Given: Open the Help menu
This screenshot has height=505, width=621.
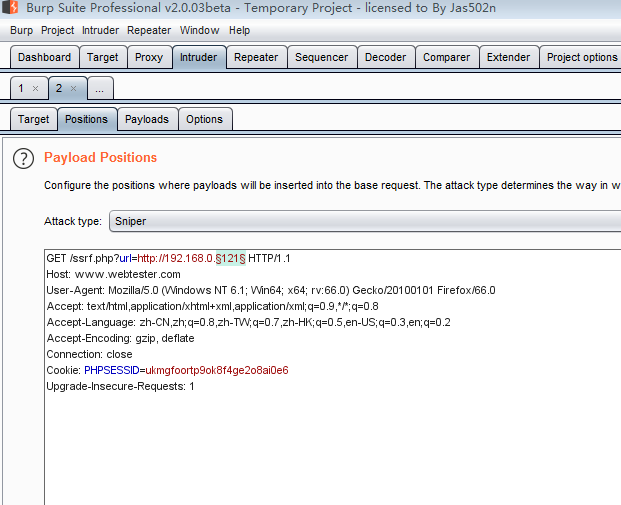Looking at the screenshot, I should click(x=239, y=30).
